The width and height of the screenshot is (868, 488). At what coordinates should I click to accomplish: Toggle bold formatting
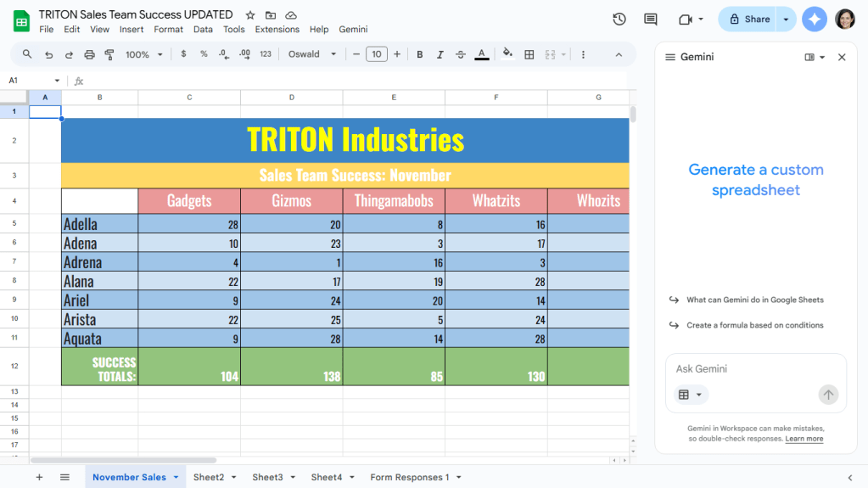click(x=419, y=54)
